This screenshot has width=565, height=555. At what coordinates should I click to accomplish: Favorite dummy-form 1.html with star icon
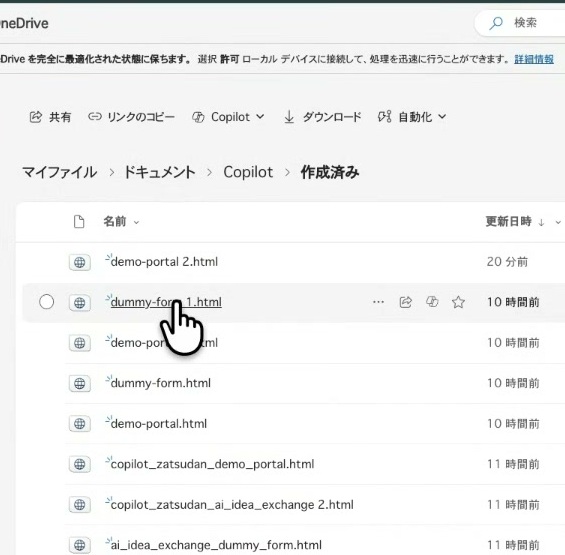click(458, 302)
